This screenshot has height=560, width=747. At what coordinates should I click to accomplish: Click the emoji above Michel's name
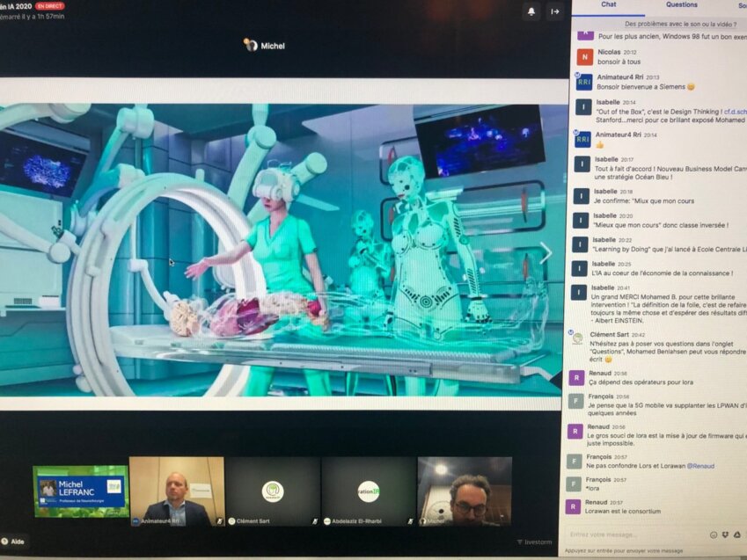pyautogui.click(x=249, y=40)
